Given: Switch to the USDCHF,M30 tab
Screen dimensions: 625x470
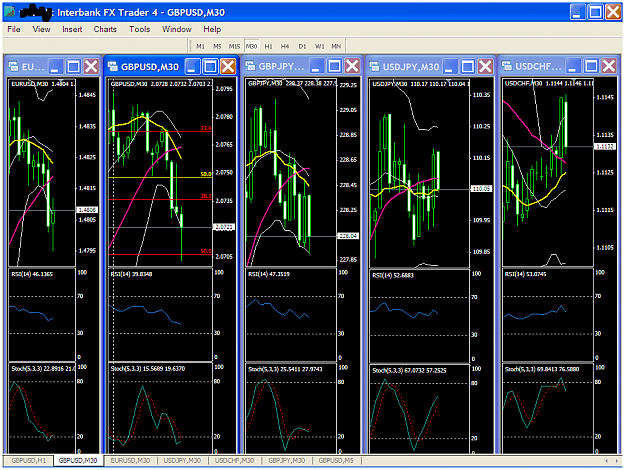Looking at the screenshot, I should 234,460.
